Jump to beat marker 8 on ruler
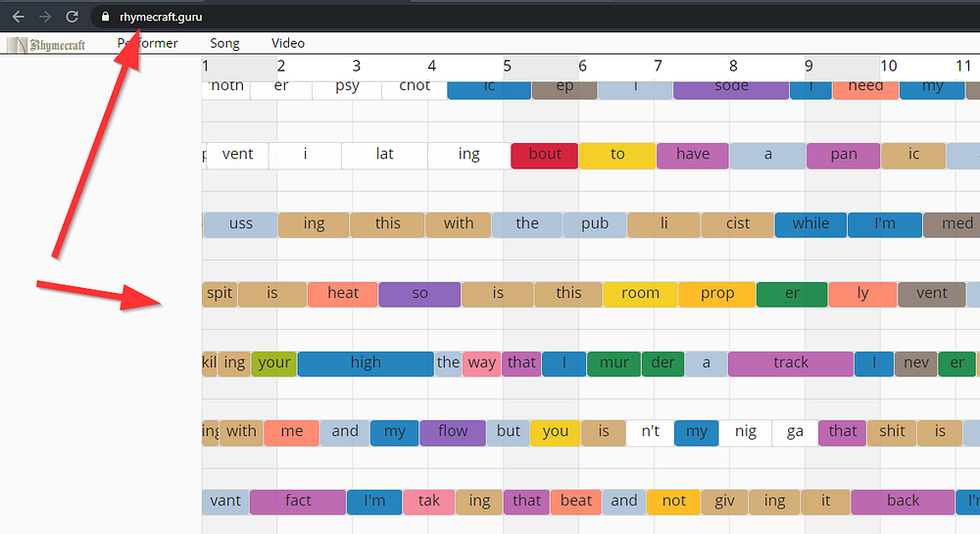 tap(733, 66)
